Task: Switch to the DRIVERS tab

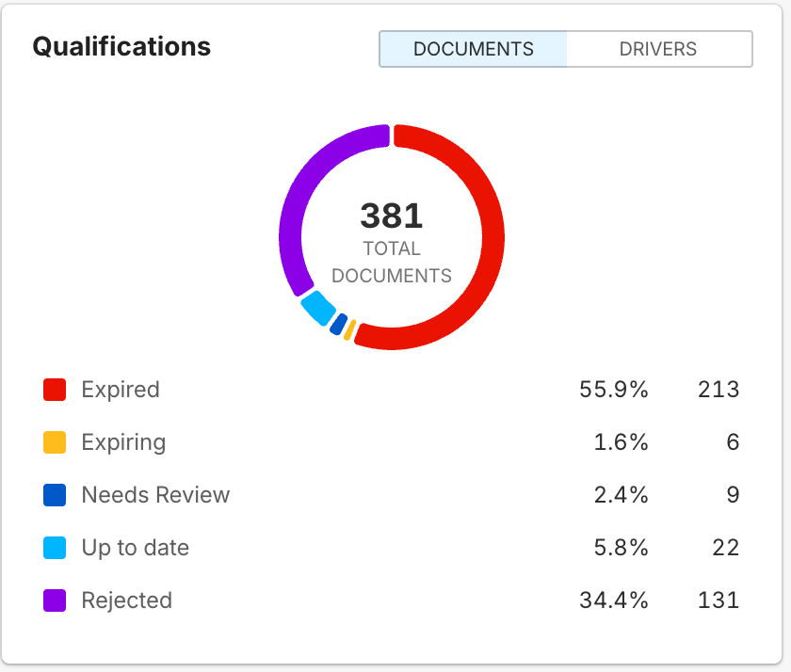Action: tap(658, 49)
